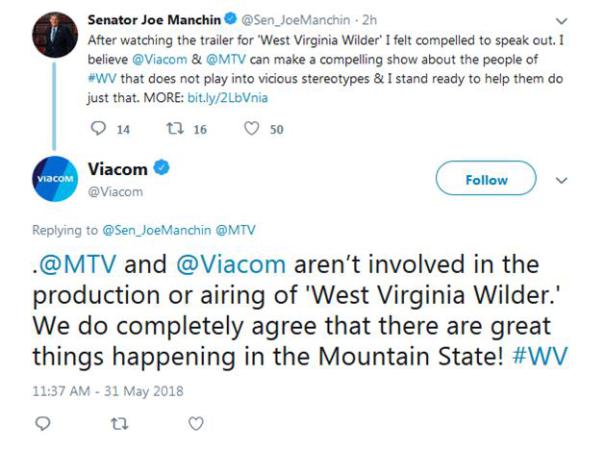
Task: Like the Viacom tweet
Action: pyautogui.click(x=196, y=423)
